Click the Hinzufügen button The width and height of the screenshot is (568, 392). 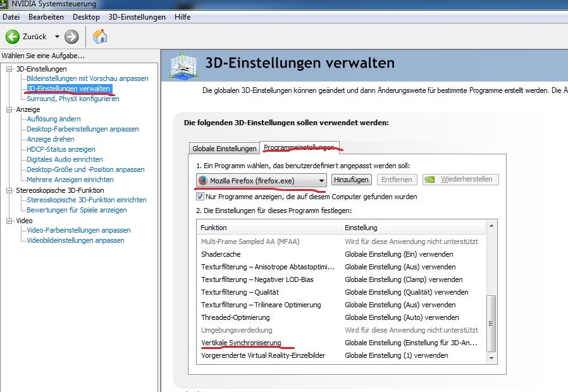[x=351, y=180]
